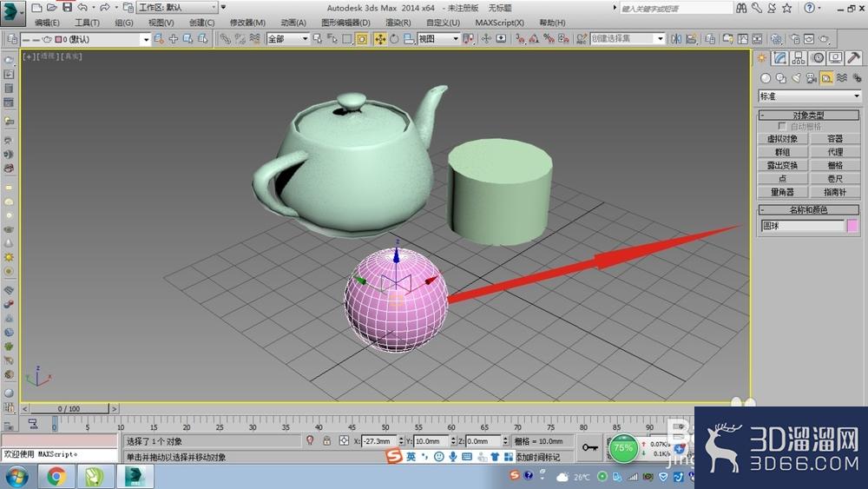
Task: Click the Save File floppy icon
Action: (67, 8)
